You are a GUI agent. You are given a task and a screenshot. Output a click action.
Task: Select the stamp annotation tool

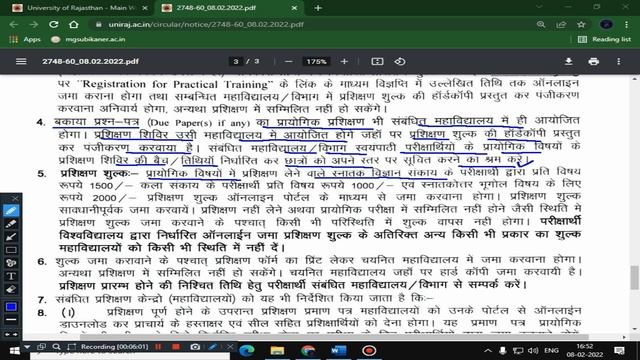click(11, 263)
